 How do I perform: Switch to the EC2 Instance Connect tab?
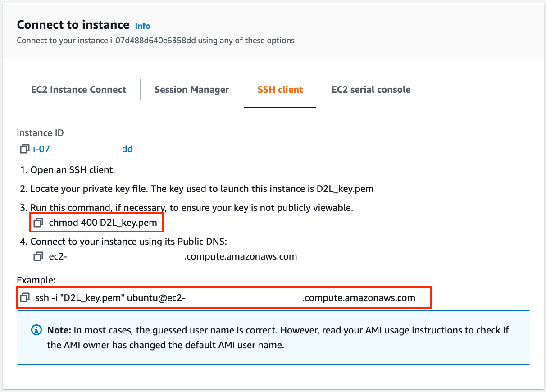(x=78, y=90)
